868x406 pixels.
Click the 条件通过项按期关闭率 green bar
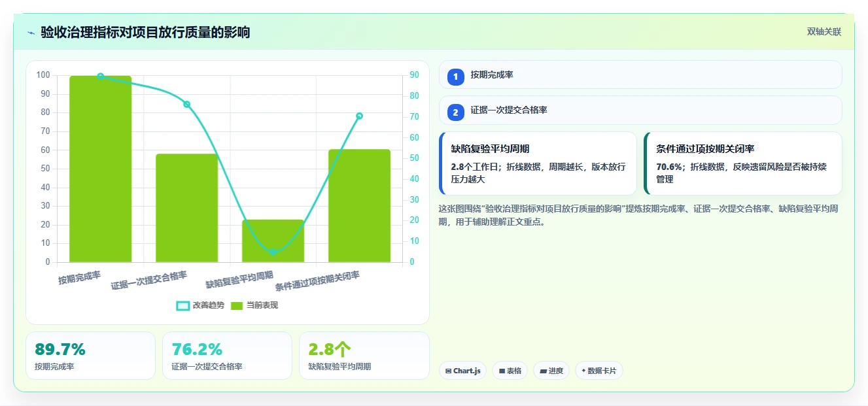click(x=359, y=206)
